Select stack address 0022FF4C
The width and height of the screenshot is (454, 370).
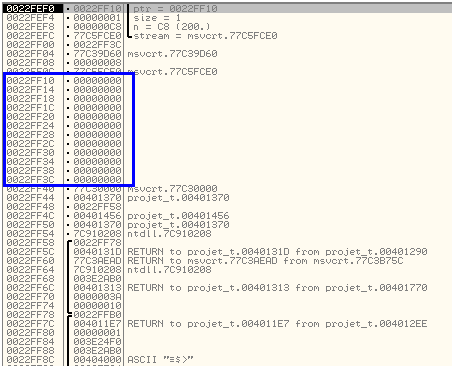point(30,215)
